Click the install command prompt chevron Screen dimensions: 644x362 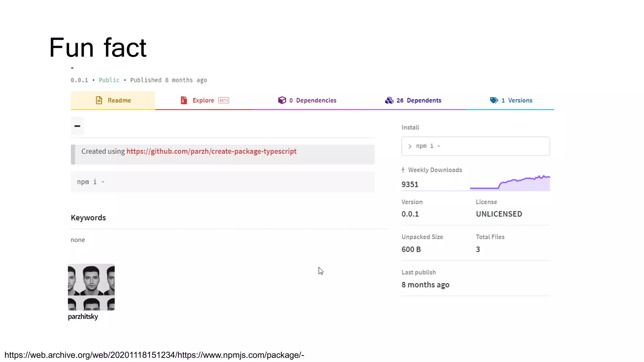410,146
